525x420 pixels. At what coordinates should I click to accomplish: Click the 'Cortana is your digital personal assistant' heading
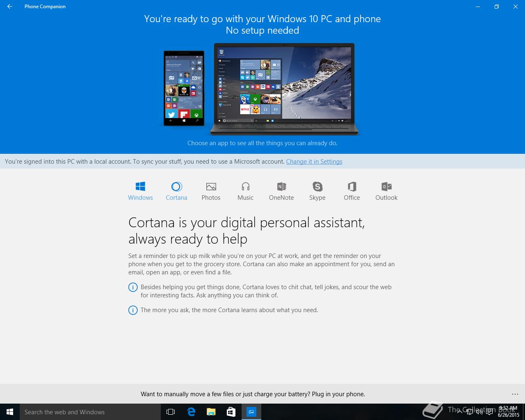click(x=247, y=231)
